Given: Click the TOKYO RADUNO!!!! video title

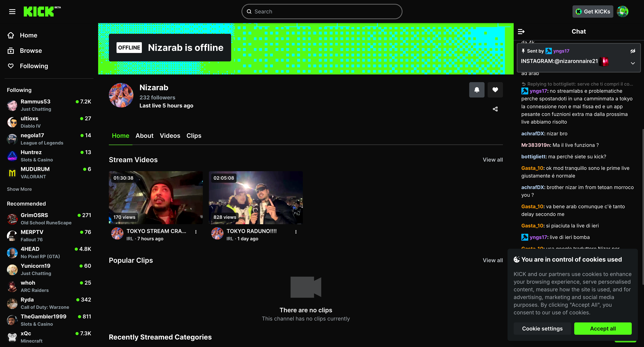Looking at the screenshot, I should (251, 231).
